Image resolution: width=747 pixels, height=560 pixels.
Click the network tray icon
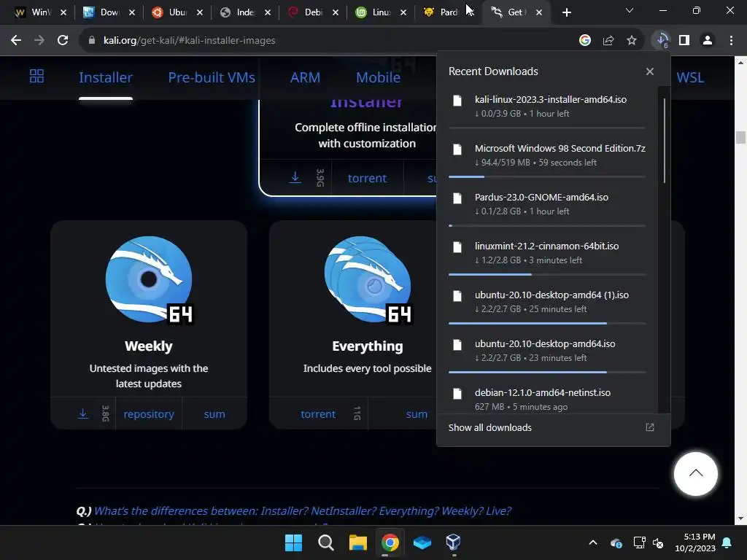pyautogui.click(x=639, y=542)
